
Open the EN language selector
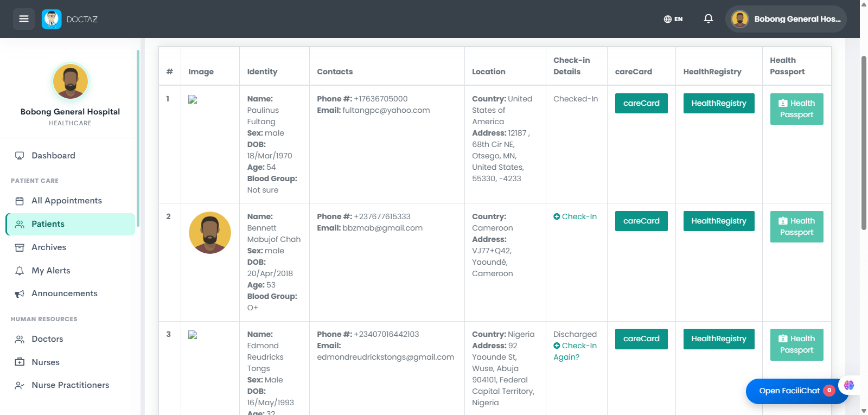click(x=673, y=19)
